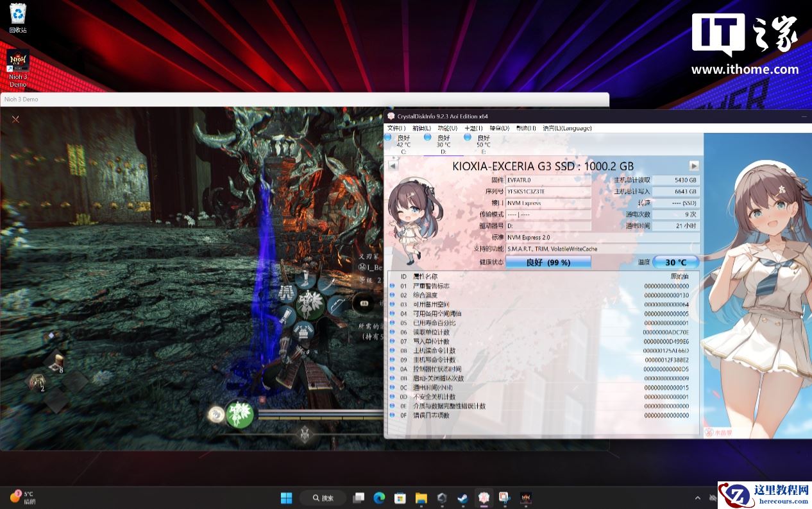The height and width of the screenshot is (509, 812).
Task: Show previous disk with left arrow
Action: click(393, 166)
